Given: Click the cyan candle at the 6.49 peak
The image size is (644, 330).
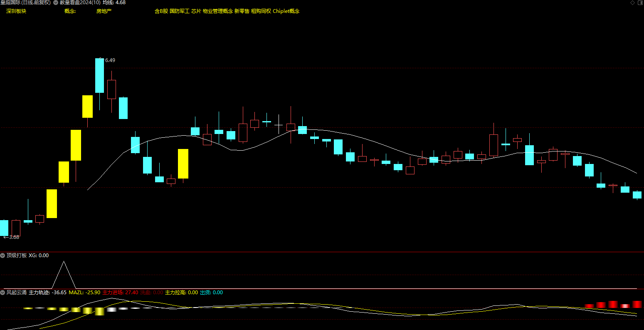Looking at the screenshot, I should 99,75.
